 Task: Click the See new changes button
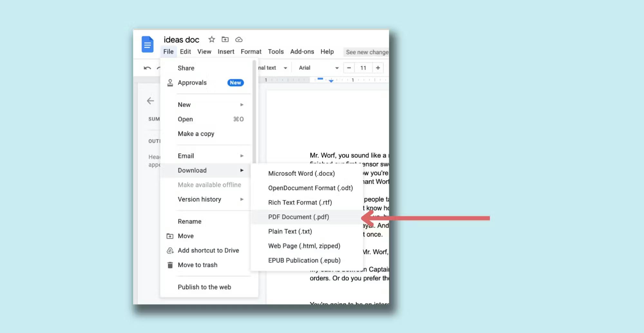pos(366,52)
